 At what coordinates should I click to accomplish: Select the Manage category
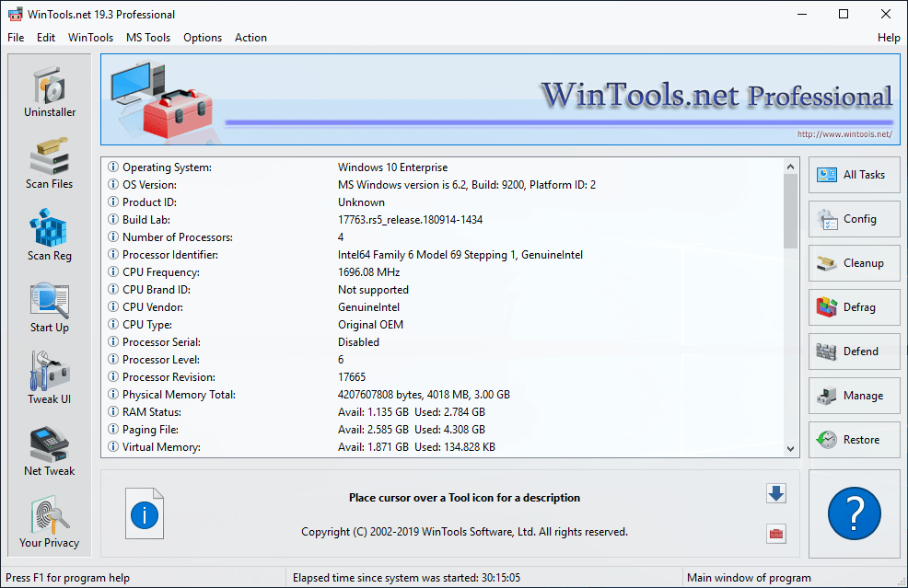(855, 396)
